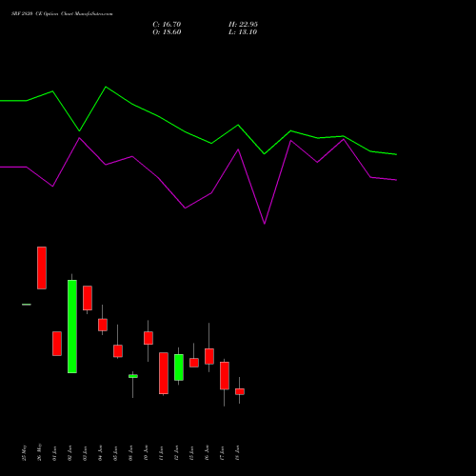This screenshot has height=476, width=476.
Task: Select the 26 May date label
Action: point(40,453)
